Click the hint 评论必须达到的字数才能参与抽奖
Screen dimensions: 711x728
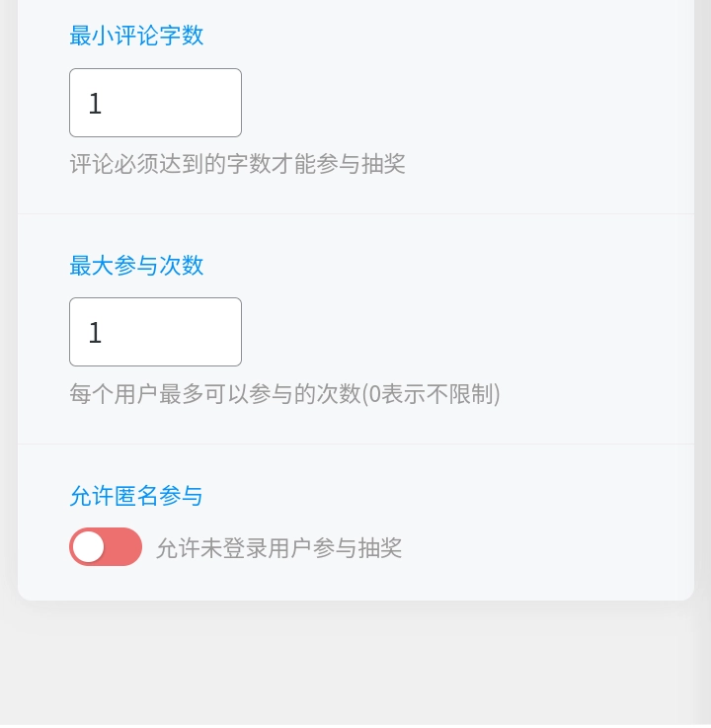tap(238, 164)
